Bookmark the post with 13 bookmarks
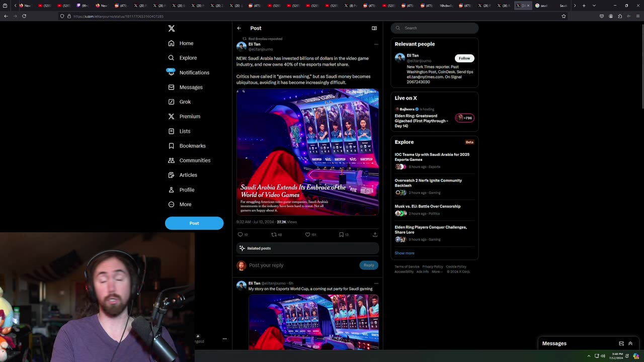 point(341,235)
